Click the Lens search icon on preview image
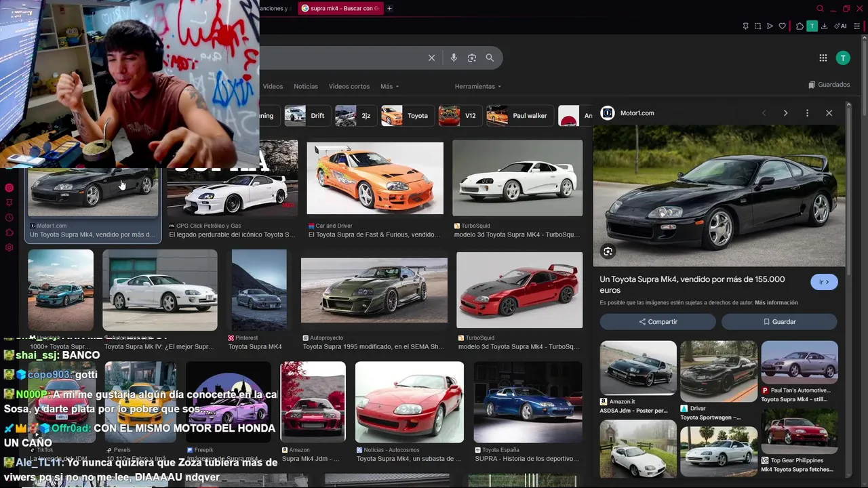The height and width of the screenshot is (488, 868). coord(608,251)
